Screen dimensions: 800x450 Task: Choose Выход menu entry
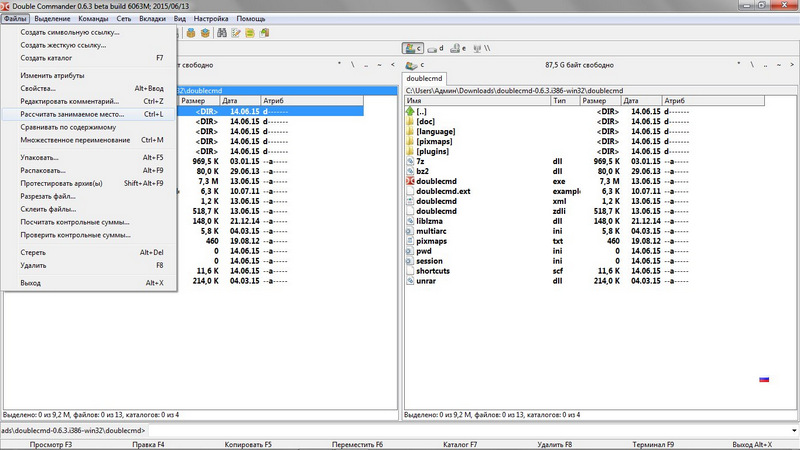89,283
